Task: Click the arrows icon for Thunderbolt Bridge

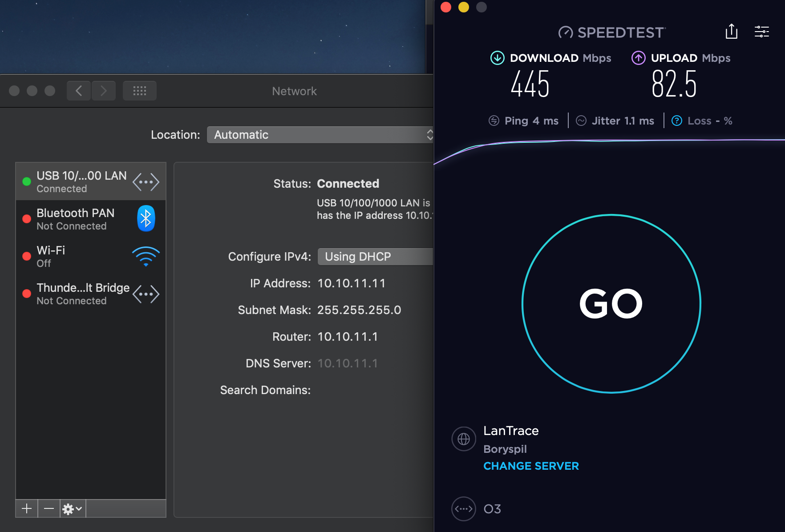Action: (x=146, y=294)
